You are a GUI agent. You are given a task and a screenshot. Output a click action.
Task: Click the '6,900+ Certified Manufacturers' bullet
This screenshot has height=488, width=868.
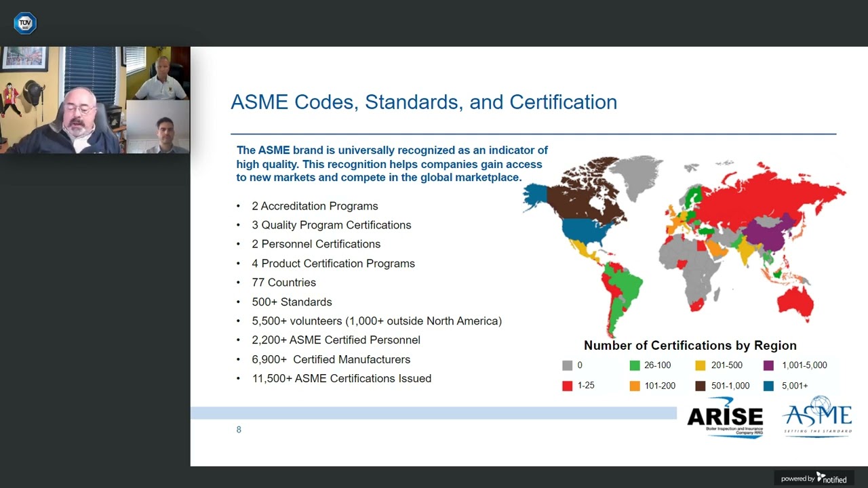pos(331,359)
